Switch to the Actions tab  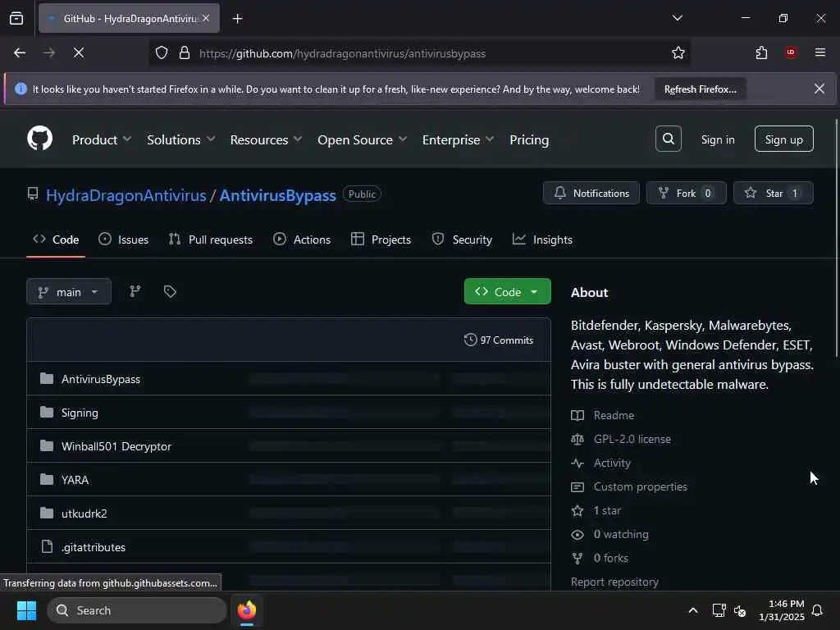[302, 240]
